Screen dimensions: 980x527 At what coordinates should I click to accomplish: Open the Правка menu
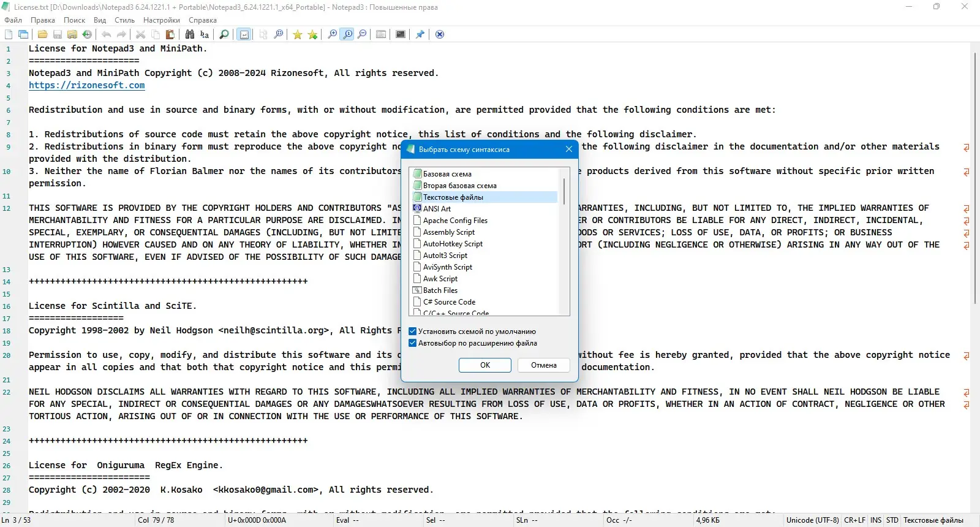pos(43,20)
